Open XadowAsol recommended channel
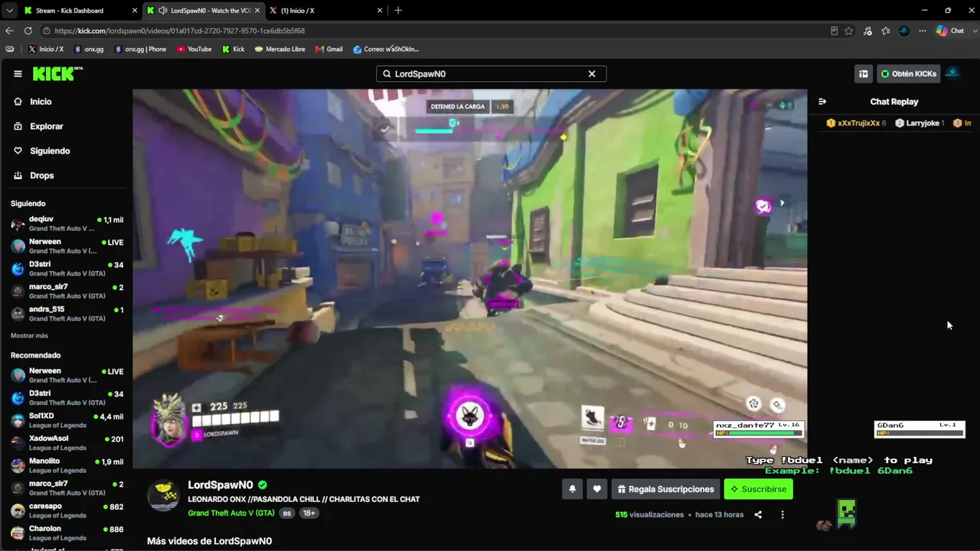This screenshot has width=980, height=551. point(67,443)
